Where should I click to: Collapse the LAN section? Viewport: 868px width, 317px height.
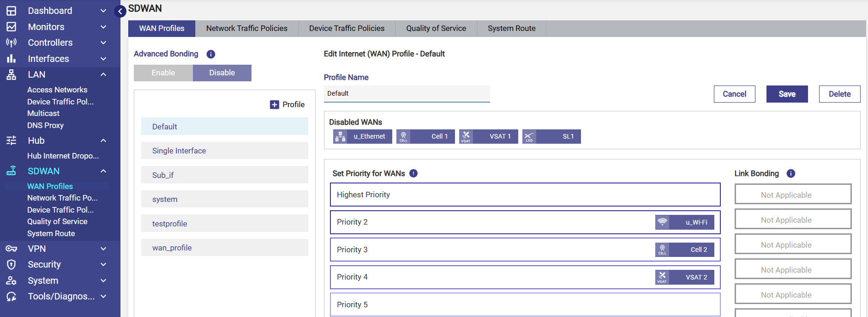(x=103, y=74)
